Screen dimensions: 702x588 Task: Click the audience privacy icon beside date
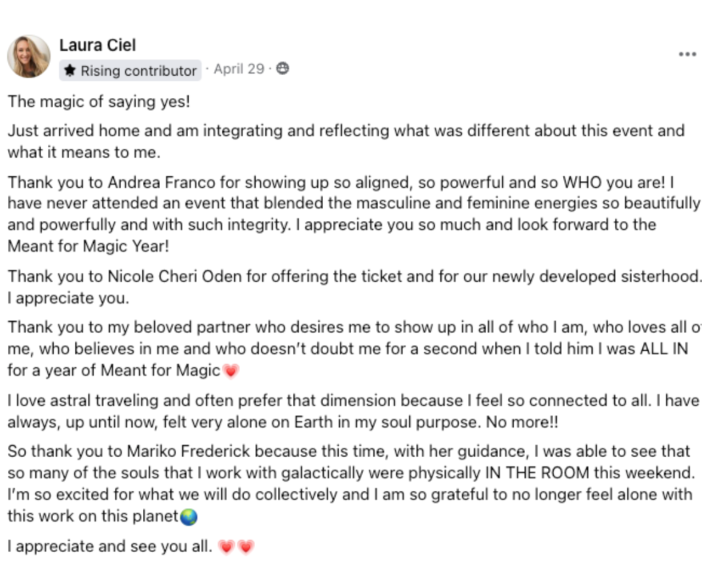click(283, 69)
